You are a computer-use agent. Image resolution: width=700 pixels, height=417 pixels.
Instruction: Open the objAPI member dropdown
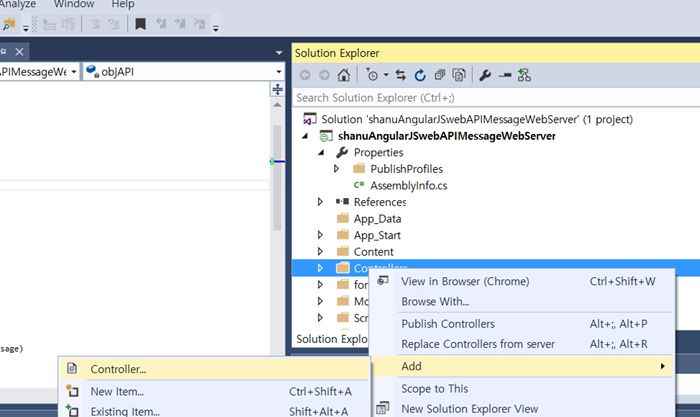pyautogui.click(x=279, y=71)
